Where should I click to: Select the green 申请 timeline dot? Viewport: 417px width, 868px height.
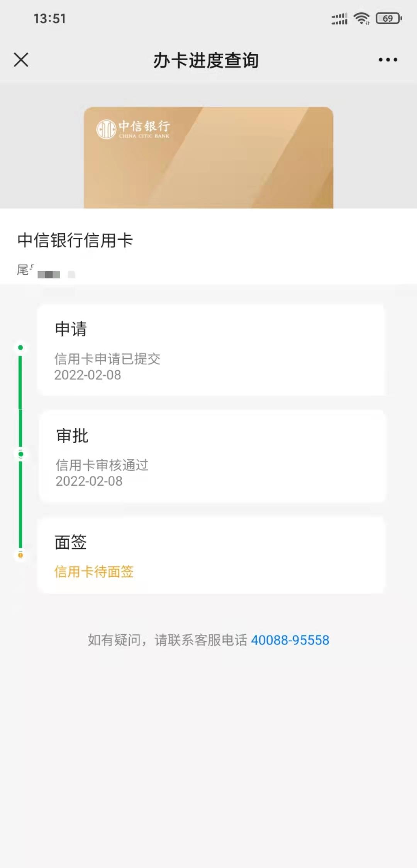tap(20, 348)
